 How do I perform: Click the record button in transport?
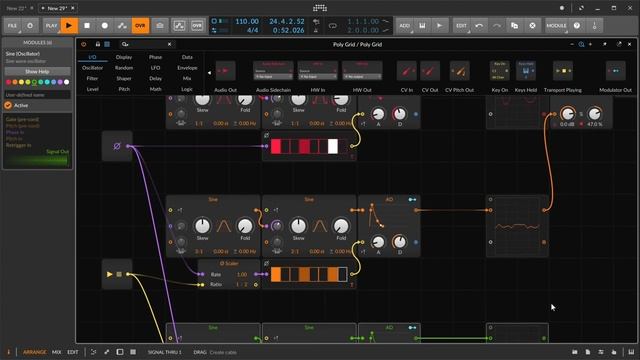104,25
